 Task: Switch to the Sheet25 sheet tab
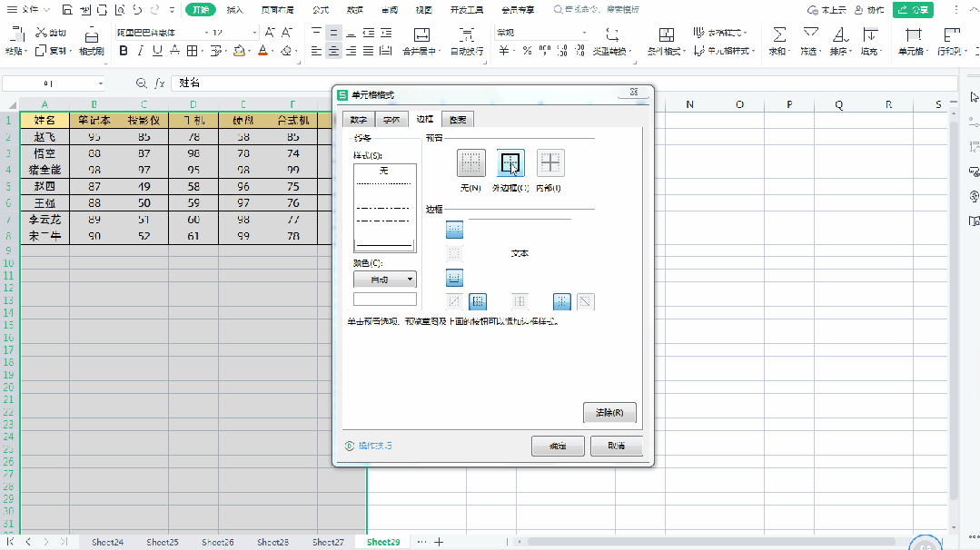tap(163, 542)
